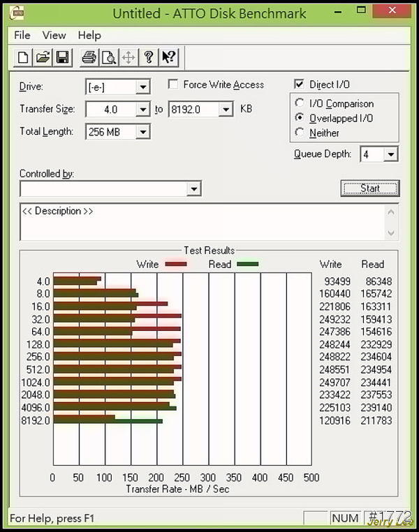The width and height of the screenshot is (419, 532).
Task: Open About with the question mark icon
Action: 149,57
